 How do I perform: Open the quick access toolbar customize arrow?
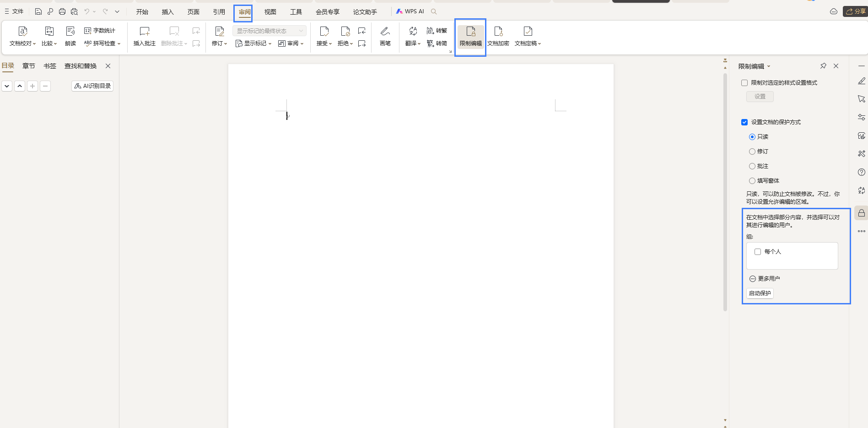click(x=117, y=11)
